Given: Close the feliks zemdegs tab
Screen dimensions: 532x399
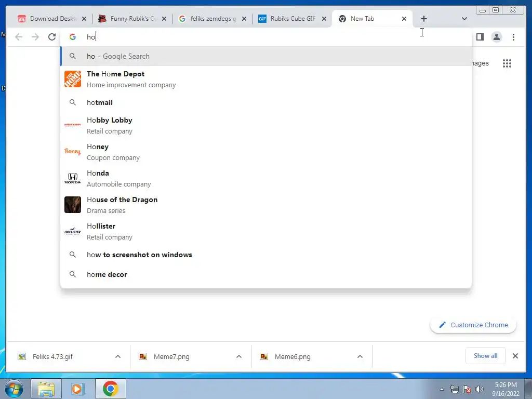Looking at the screenshot, I should click(244, 19).
